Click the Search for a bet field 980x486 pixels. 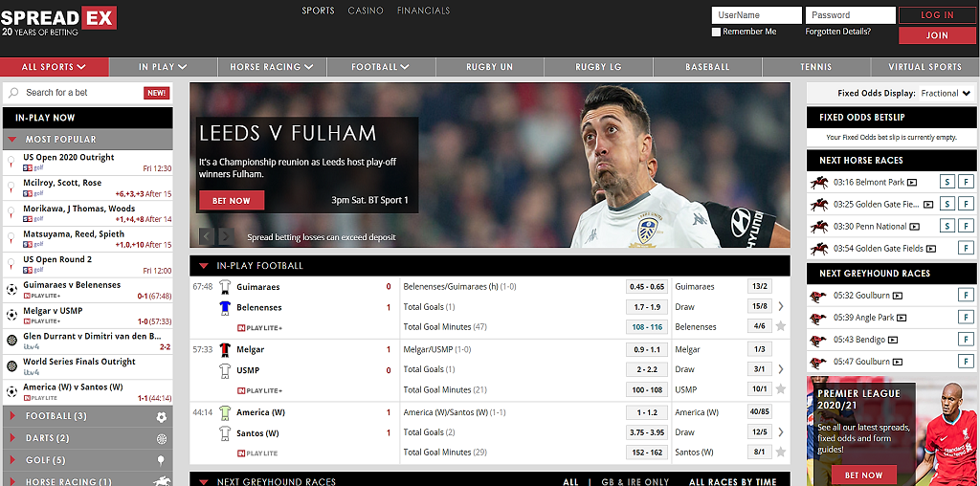(81, 93)
